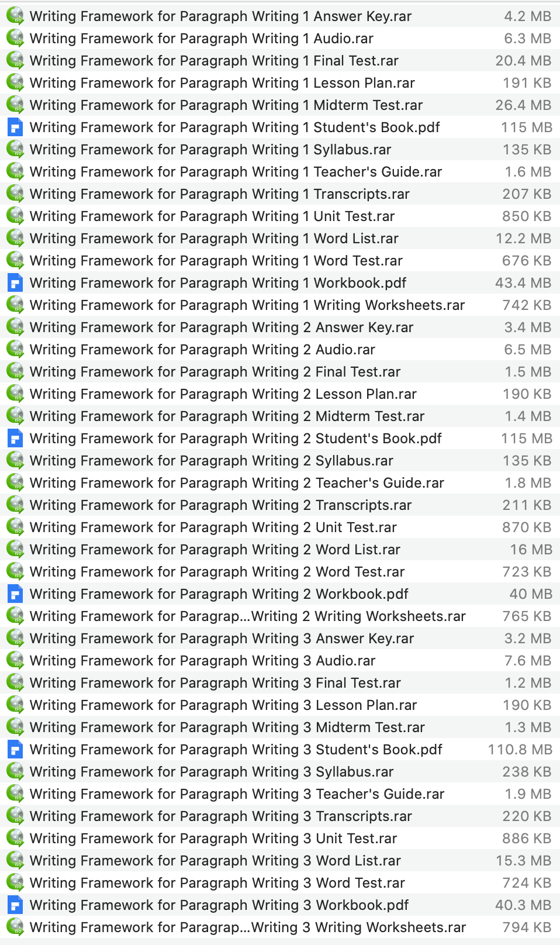Viewport: 560px width, 945px height.
Task: Click the archive icon of 1 Writing Worksheets.rar
Action: tap(15, 305)
